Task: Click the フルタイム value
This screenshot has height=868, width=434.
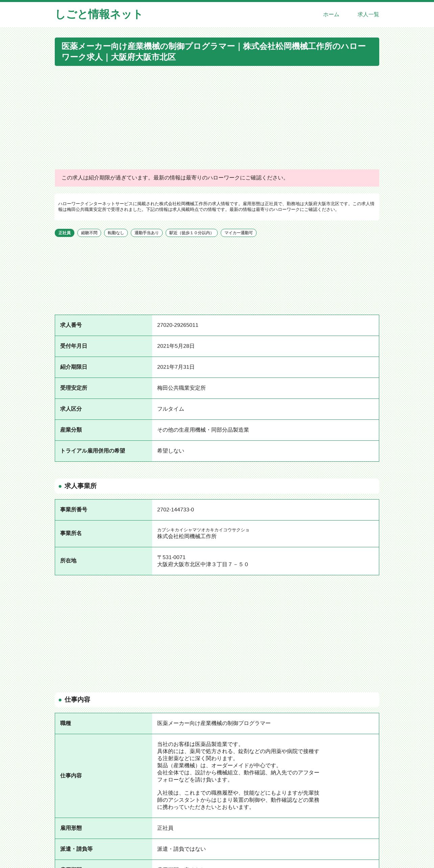Action: coord(171,409)
